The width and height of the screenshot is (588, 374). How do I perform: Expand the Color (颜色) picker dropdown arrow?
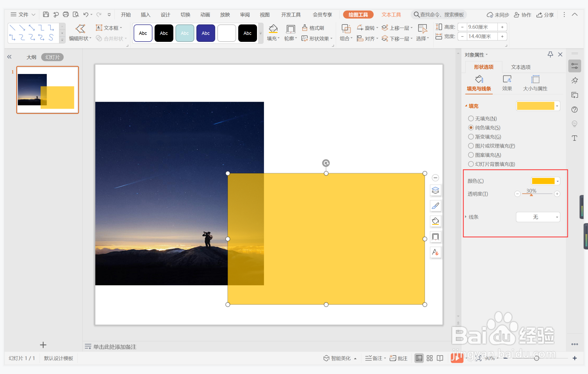pos(557,181)
